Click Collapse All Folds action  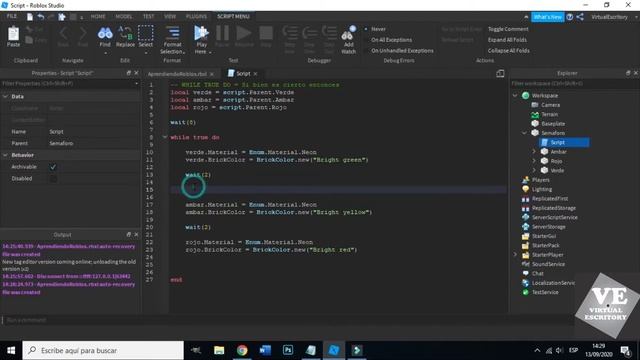pos(509,51)
